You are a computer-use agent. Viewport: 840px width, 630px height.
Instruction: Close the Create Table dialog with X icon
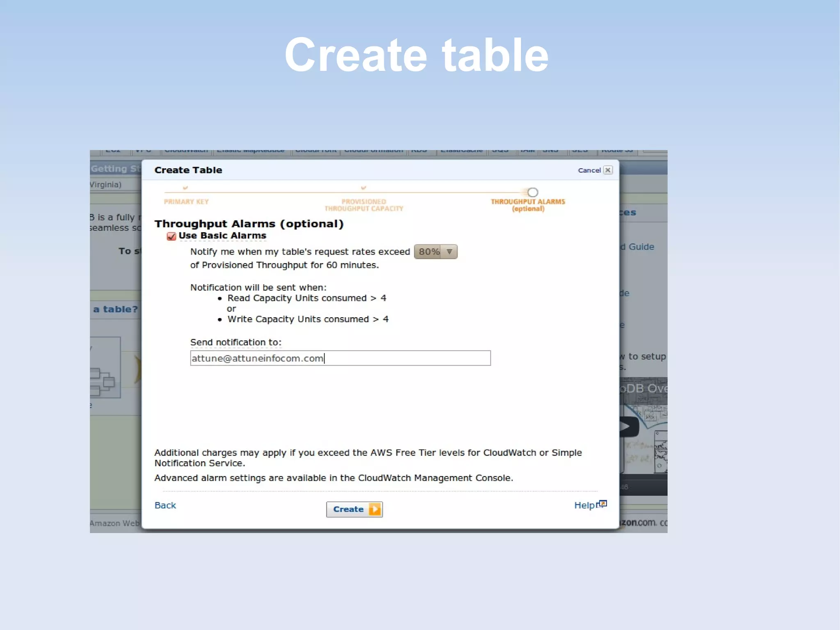click(x=608, y=170)
